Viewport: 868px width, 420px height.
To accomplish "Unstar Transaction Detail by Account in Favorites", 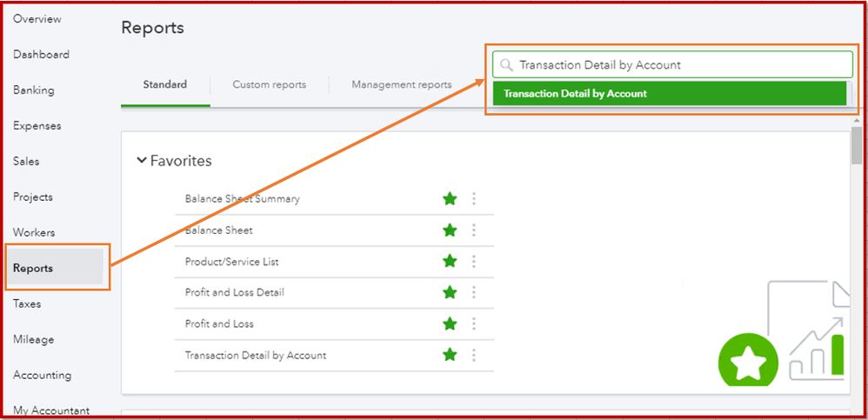I will coord(450,355).
